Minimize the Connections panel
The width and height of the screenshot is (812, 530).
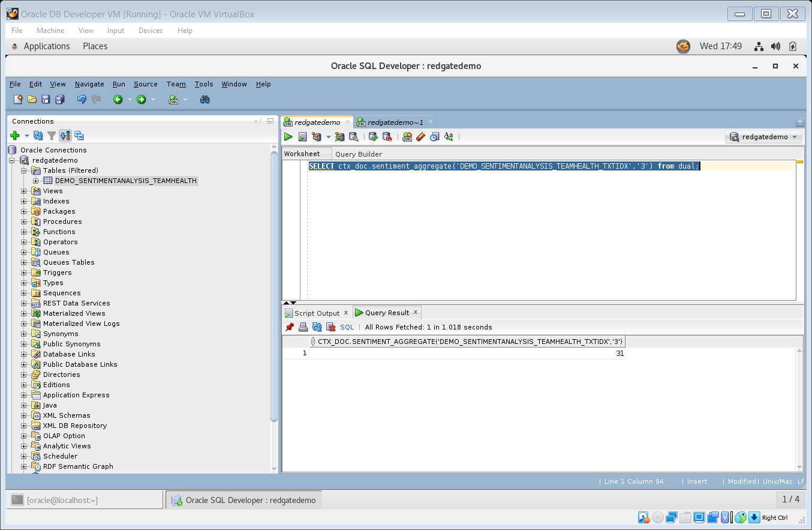tap(270, 121)
